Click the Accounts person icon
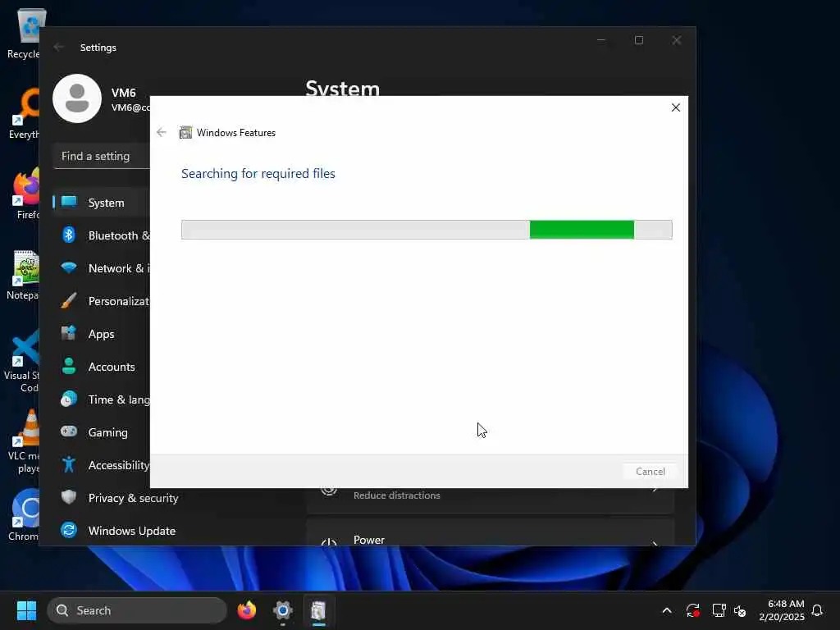Image resolution: width=840 pixels, height=630 pixels. point(69,366)
